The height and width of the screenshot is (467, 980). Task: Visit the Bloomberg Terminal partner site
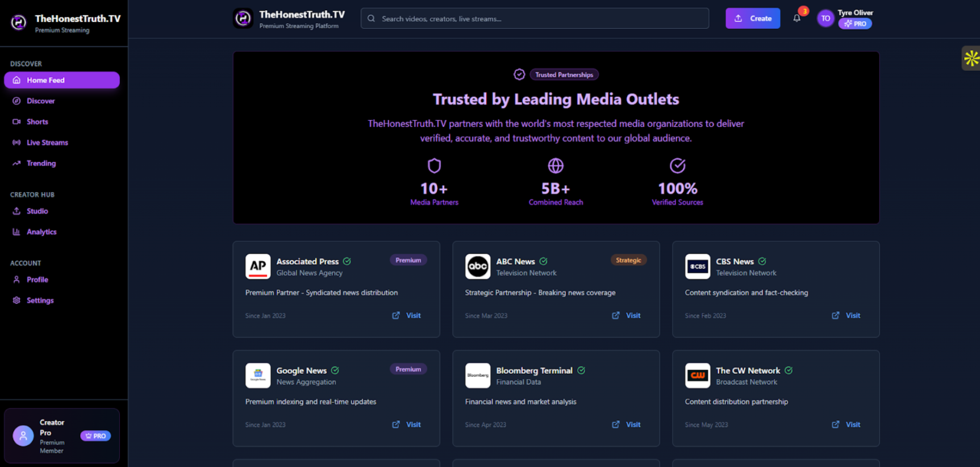tap(627, 424)
